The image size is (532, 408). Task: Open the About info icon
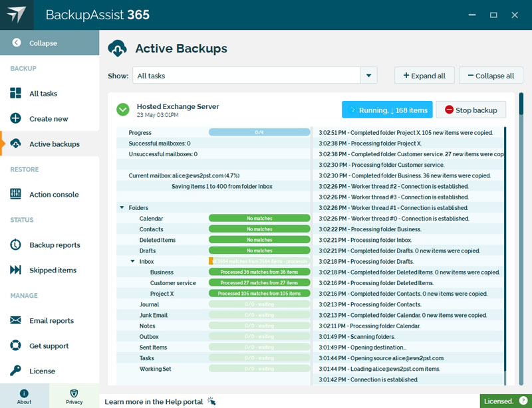coord(24,393)
